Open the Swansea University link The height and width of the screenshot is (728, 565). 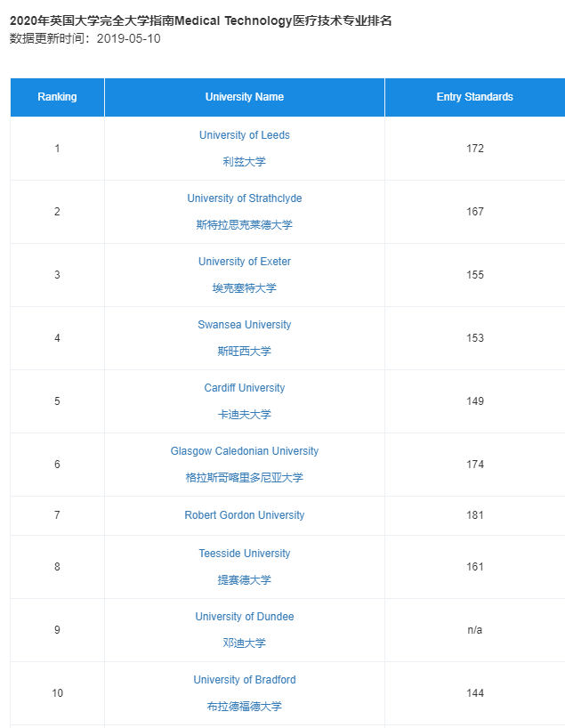(x=244, y=325)
